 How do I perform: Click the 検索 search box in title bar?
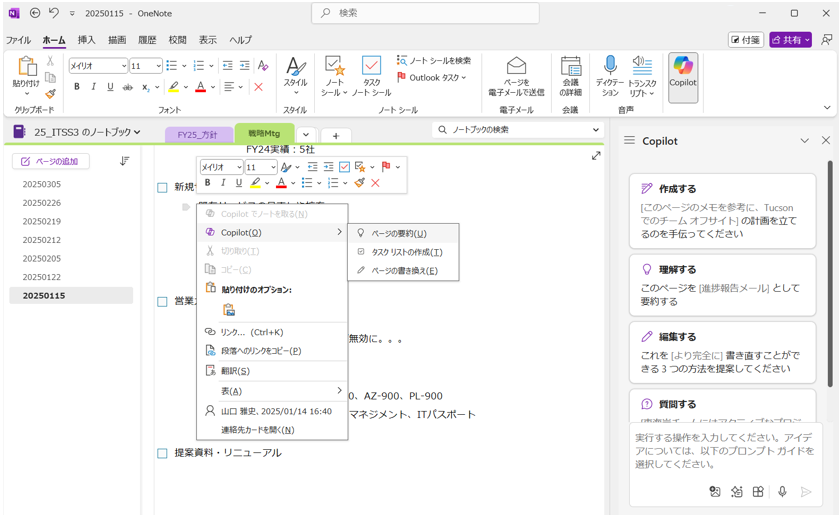425,13
